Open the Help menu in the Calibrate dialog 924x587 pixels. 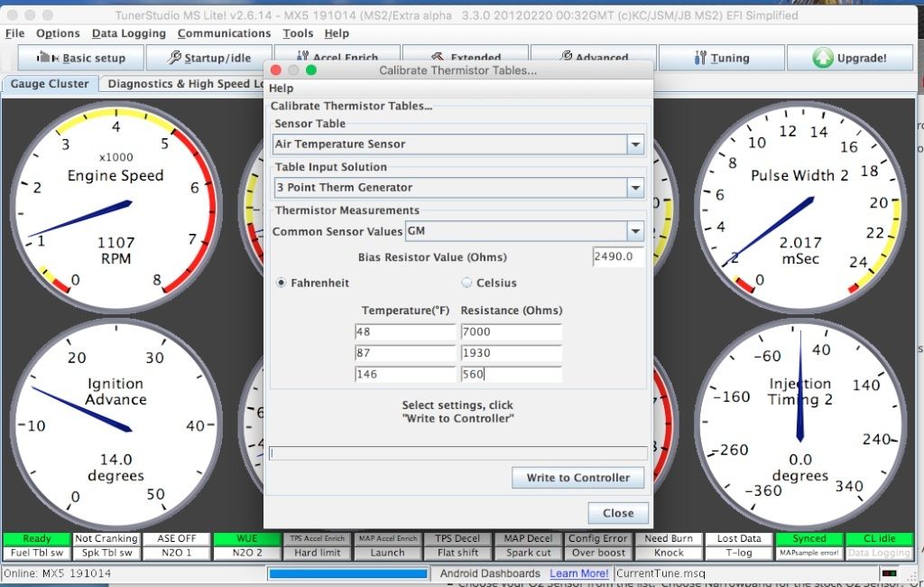tap(282, 88)
